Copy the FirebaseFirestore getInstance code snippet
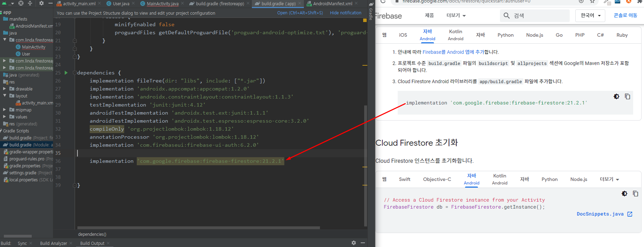The width and height of the screenshot is (644, 247). click(635, 194)
